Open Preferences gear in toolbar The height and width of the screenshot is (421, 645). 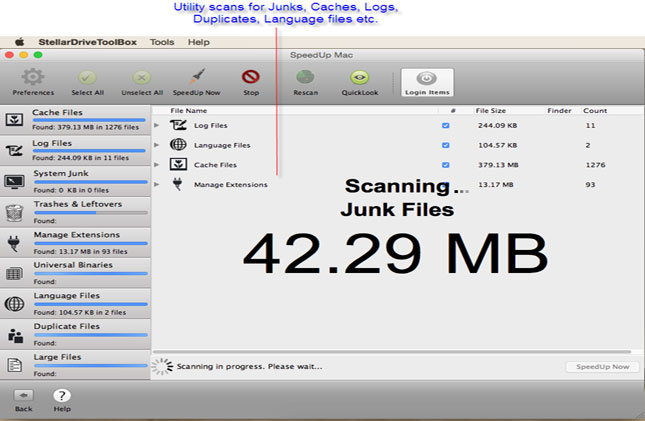33,77
